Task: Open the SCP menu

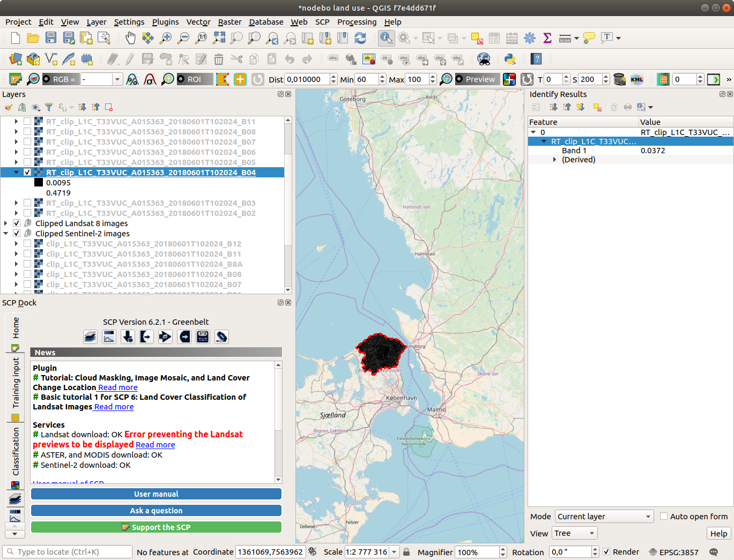Action: click(322, 22)
